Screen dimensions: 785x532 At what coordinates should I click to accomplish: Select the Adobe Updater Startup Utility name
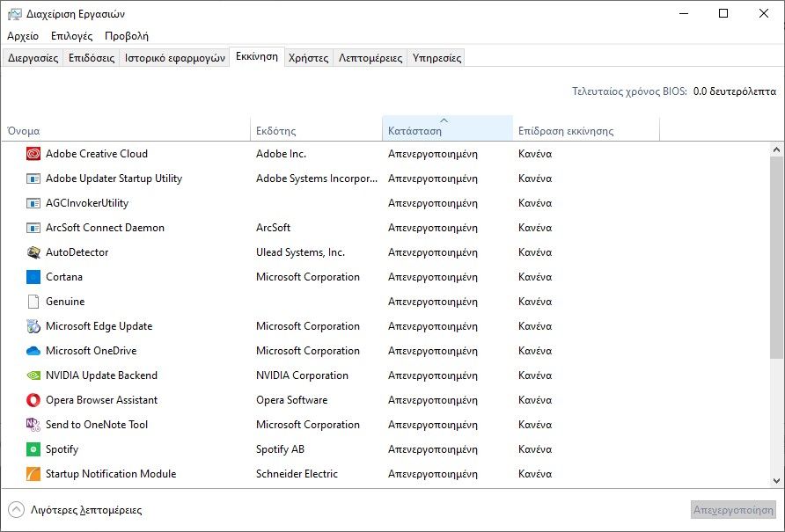[114, 179]
